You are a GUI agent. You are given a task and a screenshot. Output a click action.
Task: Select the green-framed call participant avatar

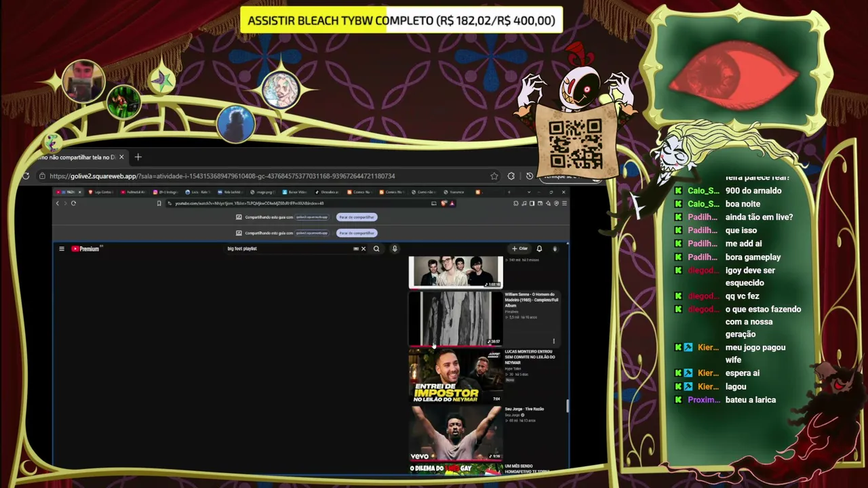coord(123,102)
